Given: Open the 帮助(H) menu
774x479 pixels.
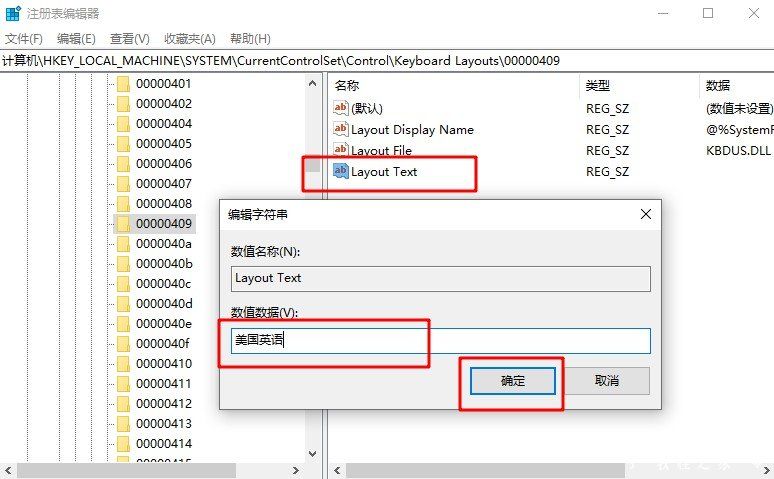Looking at the screenshot, I should click(x=250, y=39).
